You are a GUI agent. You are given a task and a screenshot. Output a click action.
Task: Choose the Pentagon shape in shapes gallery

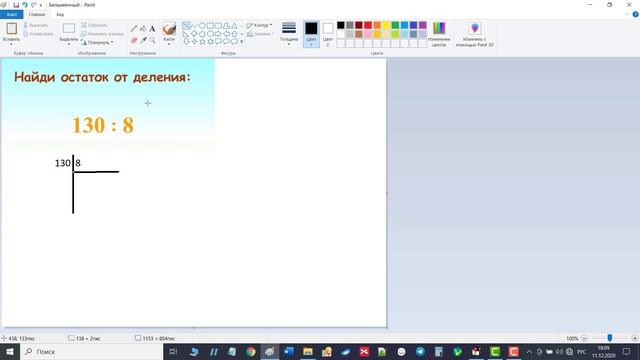[x=202, y=33]
